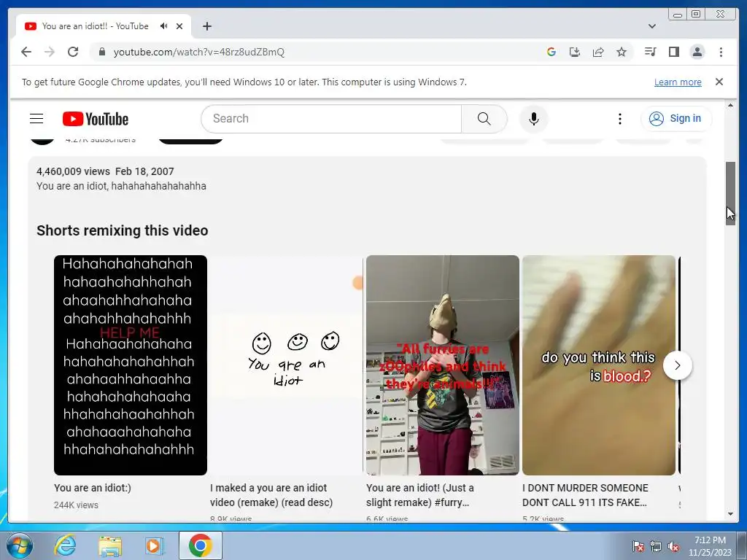This screenshot has width=747, height=560.
Task: Click 'You are an idiot! (Just a slight remake)' title
Action: 419,495
